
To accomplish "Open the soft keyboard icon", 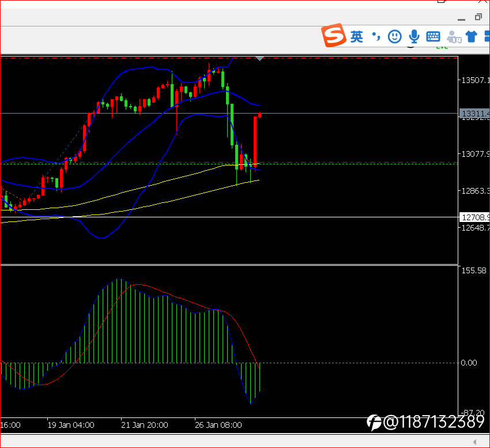I will pyautogui.click(x=433, y=36).
